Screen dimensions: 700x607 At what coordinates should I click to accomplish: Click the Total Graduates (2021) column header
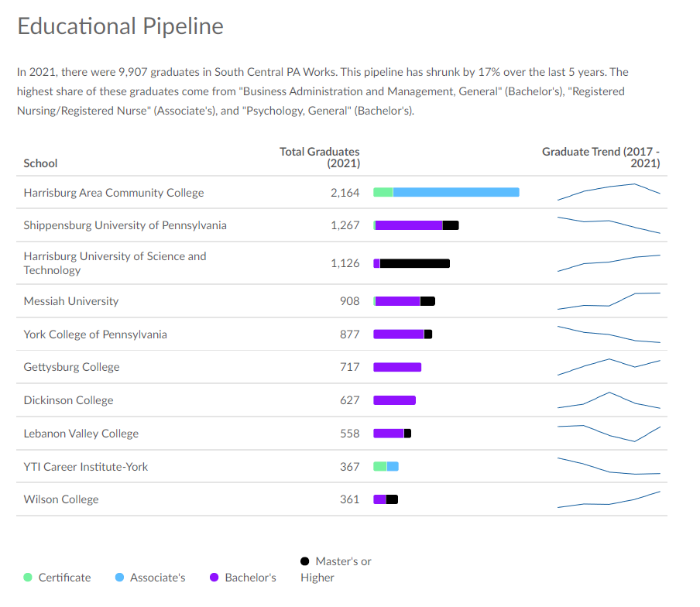tap(320, 157)
